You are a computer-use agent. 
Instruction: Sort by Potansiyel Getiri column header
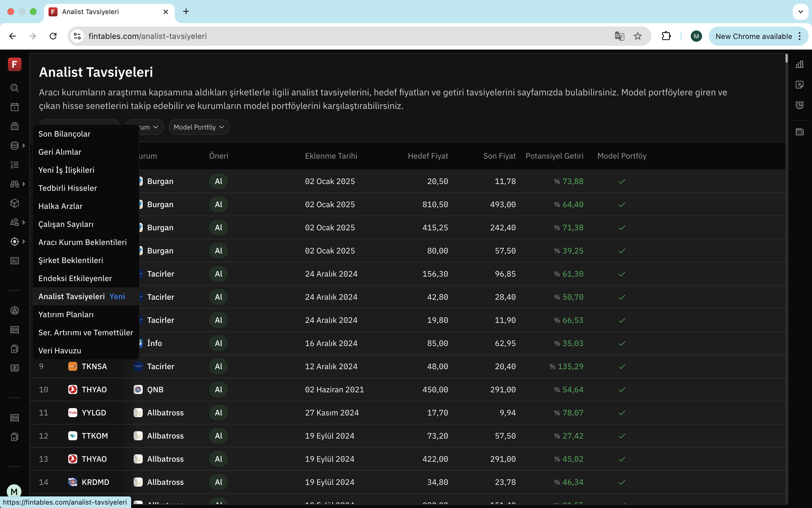554,156
